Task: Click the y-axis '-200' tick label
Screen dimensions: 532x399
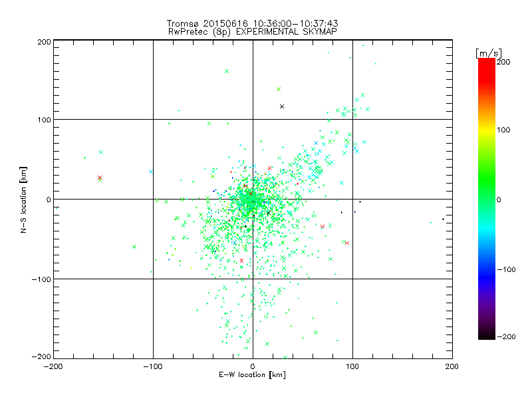Action: pos(41,356)
